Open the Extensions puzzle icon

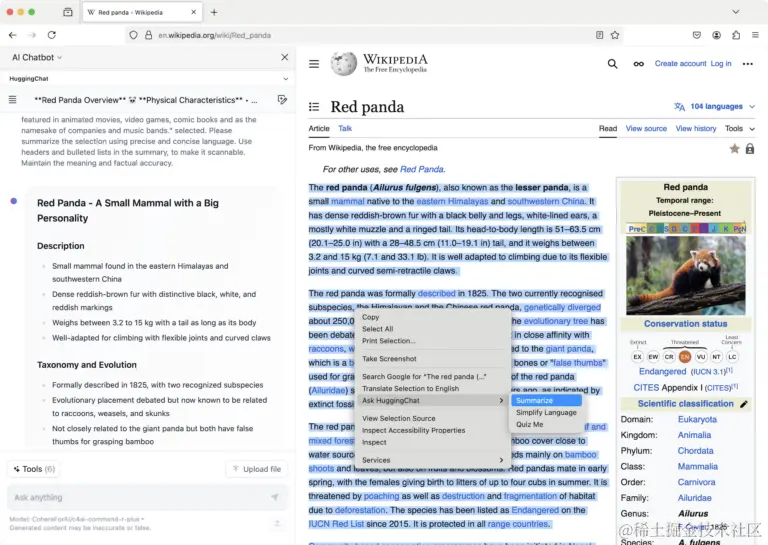pos(736,35)
